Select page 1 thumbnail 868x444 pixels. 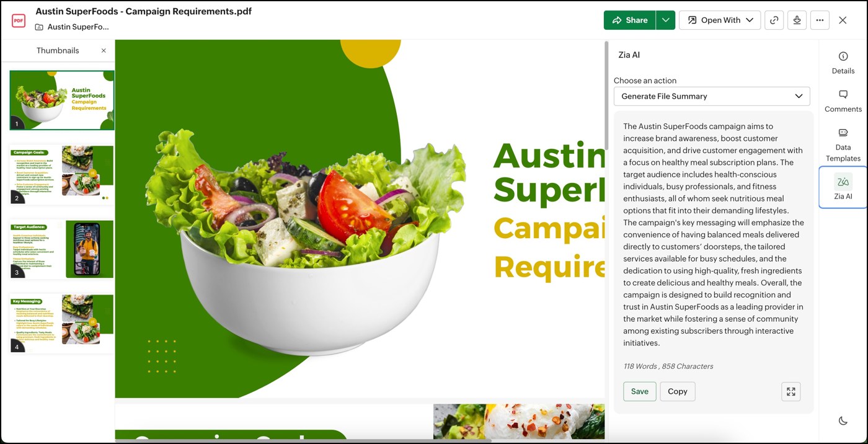62,100
